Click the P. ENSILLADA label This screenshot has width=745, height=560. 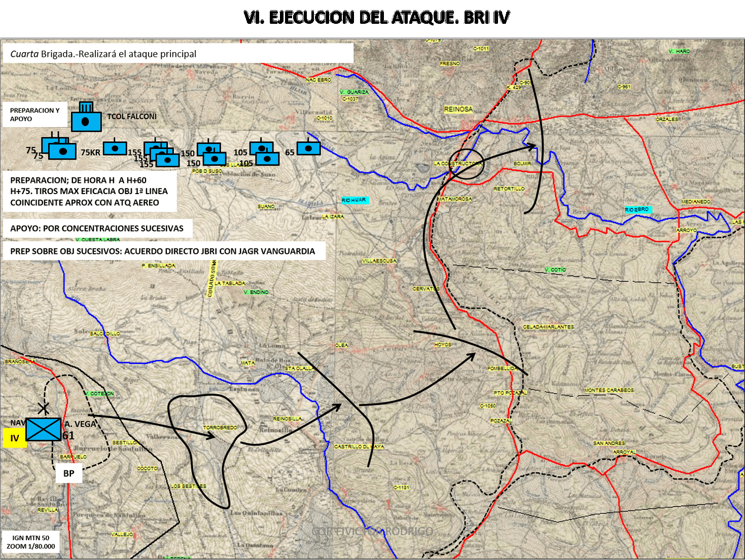(158, 266)
